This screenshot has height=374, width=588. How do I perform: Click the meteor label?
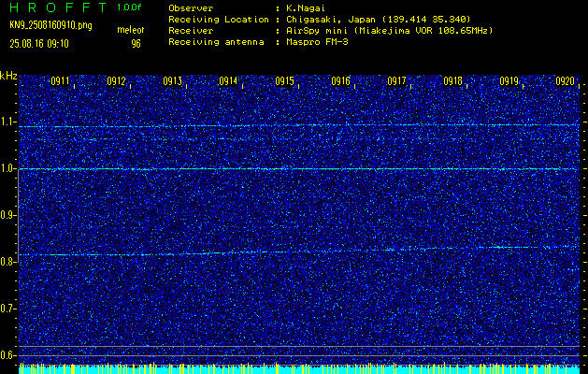coord(131,30)
